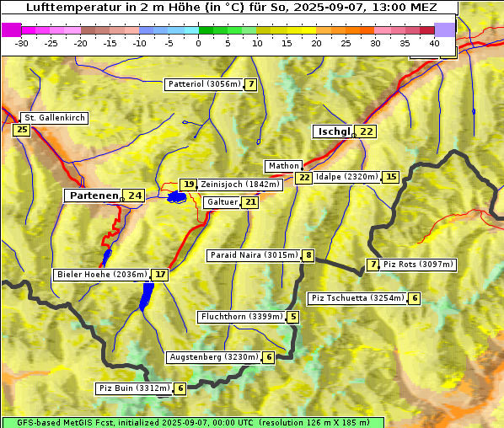Click St. Gallenkirch temperature value 25

(x=22, y=130)
